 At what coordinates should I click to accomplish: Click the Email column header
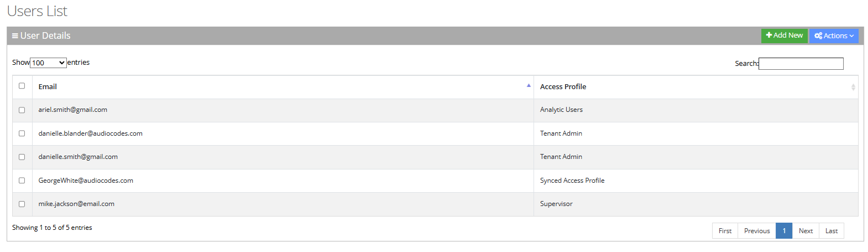pos(48,87)
